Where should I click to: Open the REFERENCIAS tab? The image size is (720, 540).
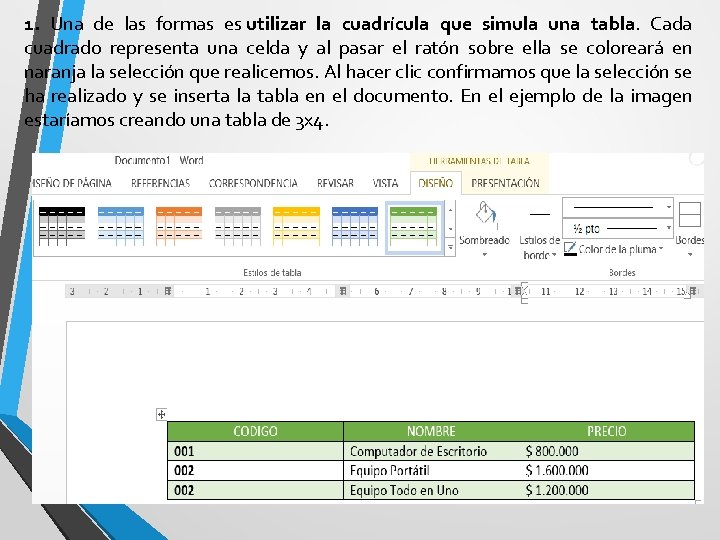pyautogui.click(x=161, y=183)
